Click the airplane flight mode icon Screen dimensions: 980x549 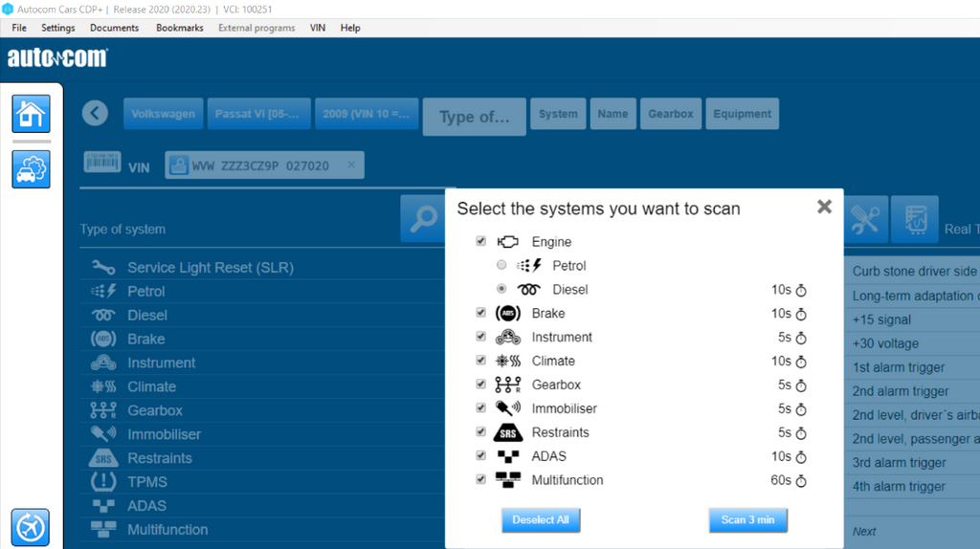[x=31, y=527]
